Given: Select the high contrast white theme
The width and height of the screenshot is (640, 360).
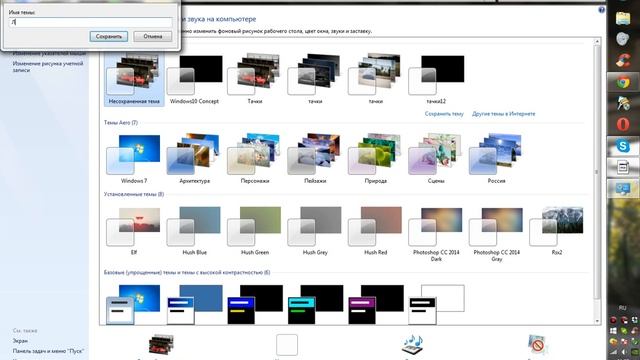Looking at the screenshot, I should [x=436, y=304].
